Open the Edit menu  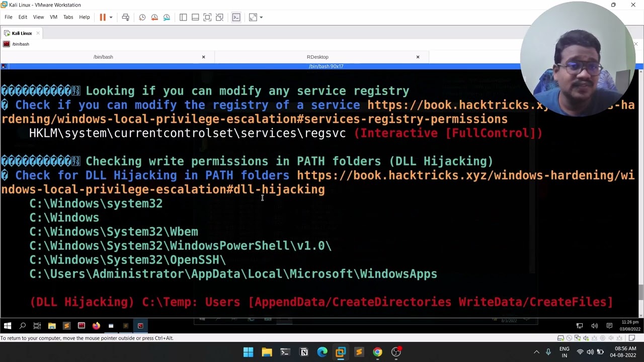coord(23,17)
